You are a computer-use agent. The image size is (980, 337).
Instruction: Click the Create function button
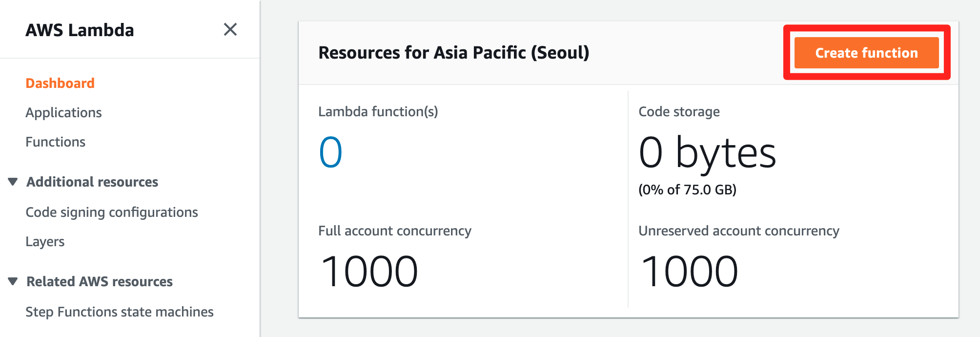(x=866, y=53)
